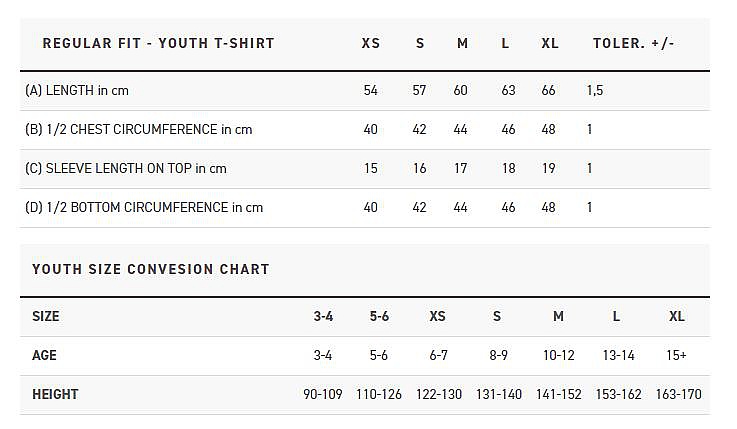The width and height of the screenshot is (737, 429).
Task: Click the 163-170 height value
Action: 678,395
